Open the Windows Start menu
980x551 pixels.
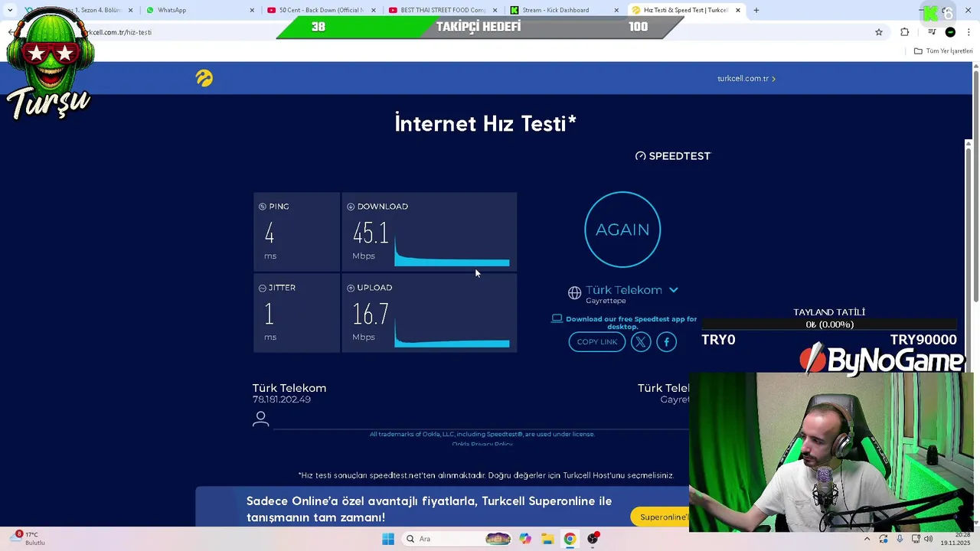(x=388, y=539)
